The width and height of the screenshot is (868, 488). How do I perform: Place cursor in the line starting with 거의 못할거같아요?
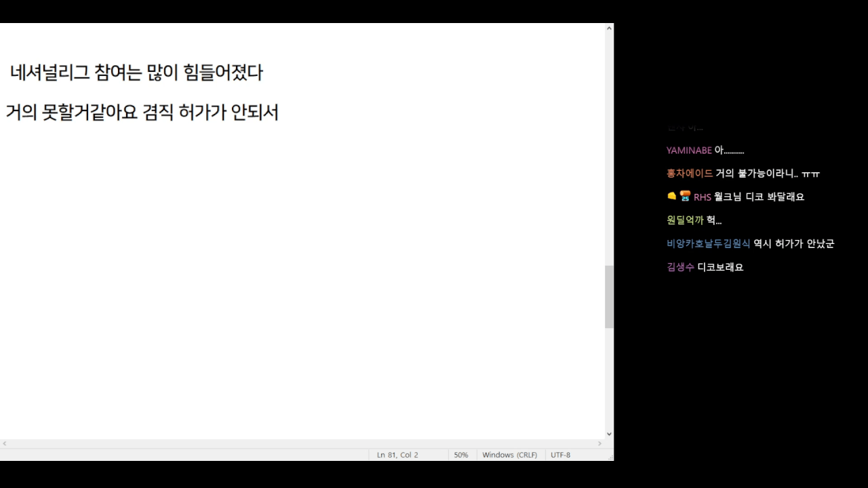pyautogui.click(x=142, y=112)
